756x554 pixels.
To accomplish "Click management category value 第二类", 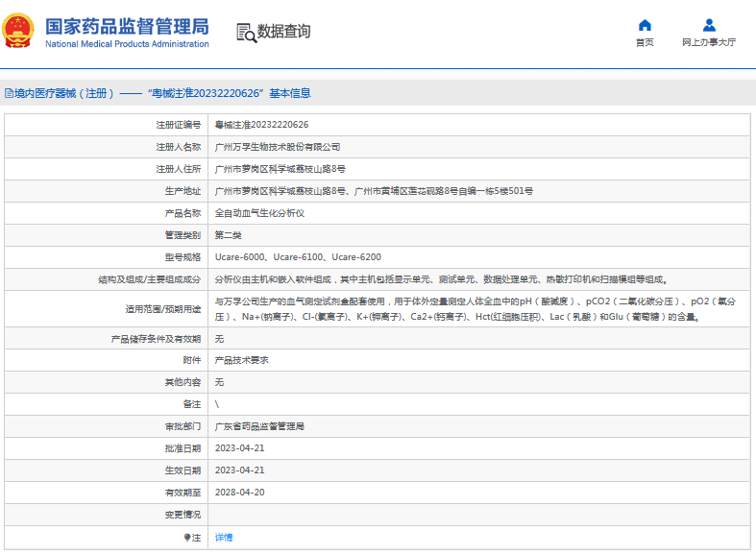I will [228, 235].
